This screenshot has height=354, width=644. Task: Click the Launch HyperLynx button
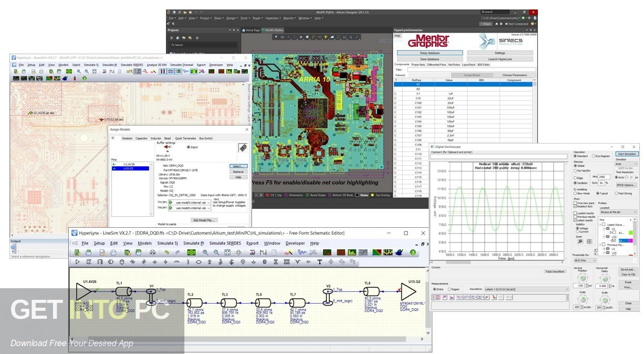point(500,58)
